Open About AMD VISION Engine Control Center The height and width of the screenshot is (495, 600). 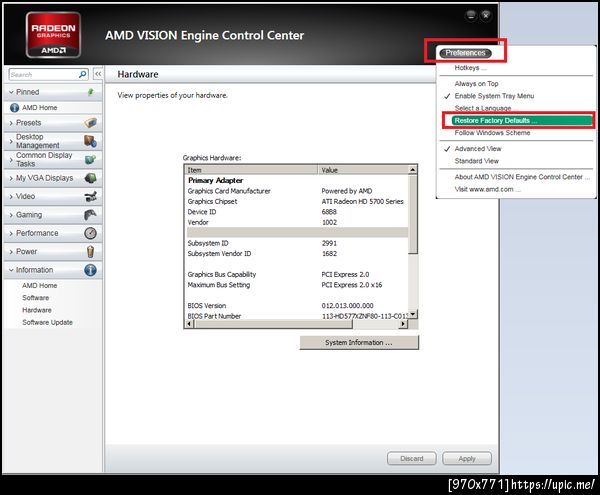click(x=522, y=177)
